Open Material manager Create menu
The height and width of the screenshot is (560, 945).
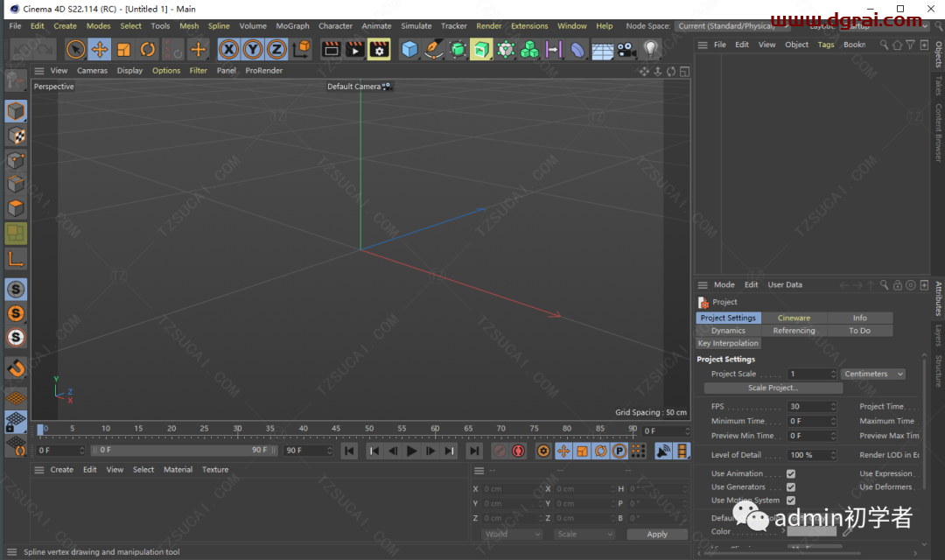point(61,470)
